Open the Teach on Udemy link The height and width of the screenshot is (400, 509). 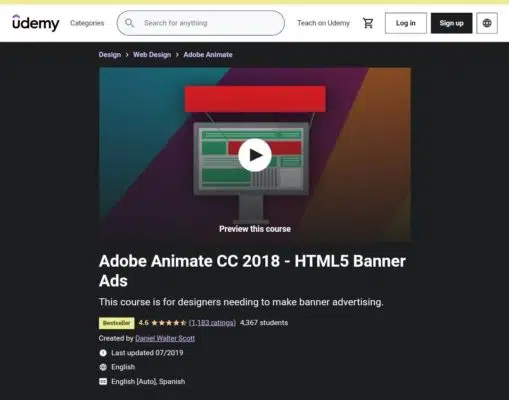(x=323, y=23)
